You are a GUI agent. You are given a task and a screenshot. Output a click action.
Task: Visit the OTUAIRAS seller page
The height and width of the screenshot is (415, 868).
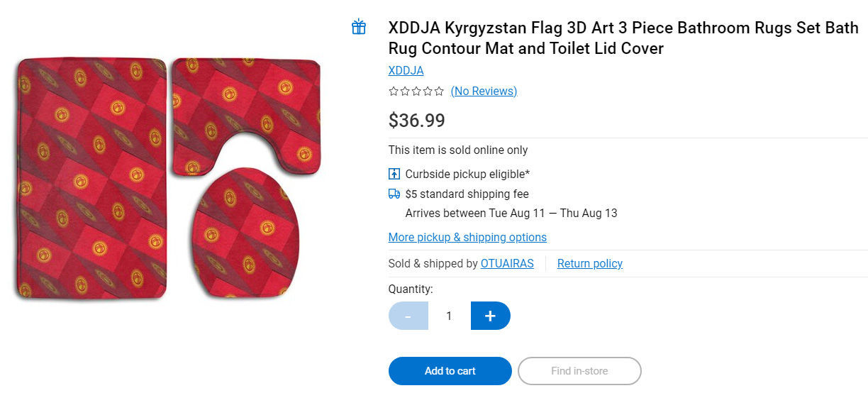point(507,263)
